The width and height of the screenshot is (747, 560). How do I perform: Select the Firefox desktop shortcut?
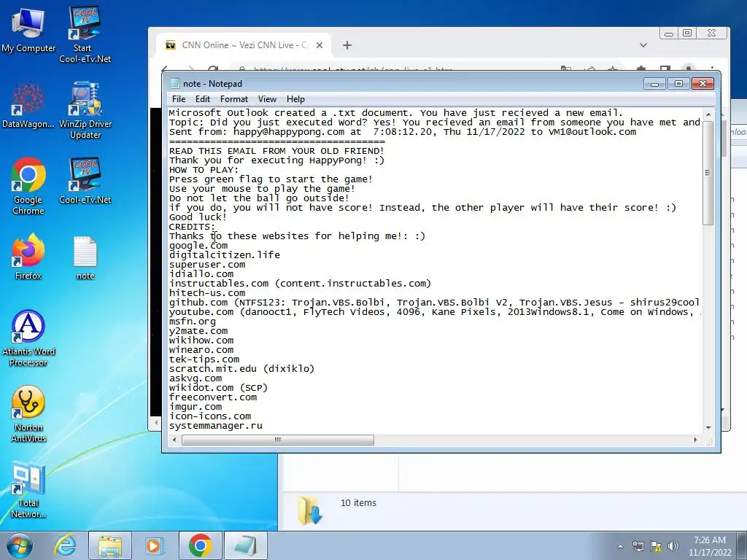coord(28,256)
